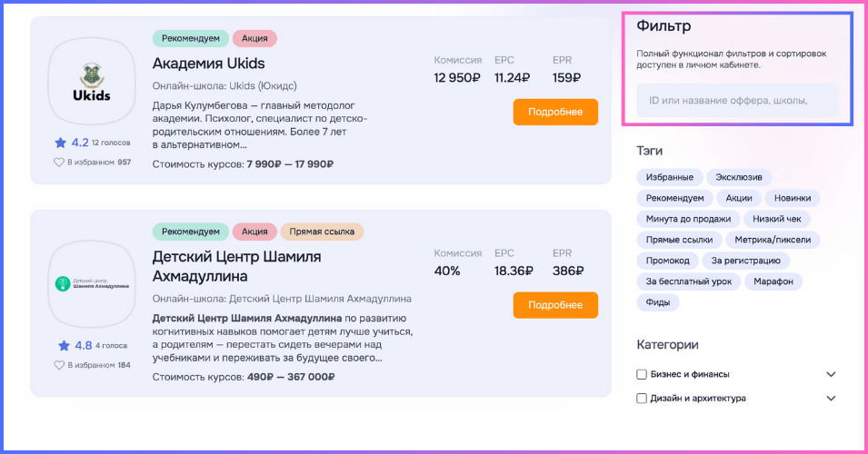
Task: Select the Низкий чек tag
Action: (x=777, y=219)
